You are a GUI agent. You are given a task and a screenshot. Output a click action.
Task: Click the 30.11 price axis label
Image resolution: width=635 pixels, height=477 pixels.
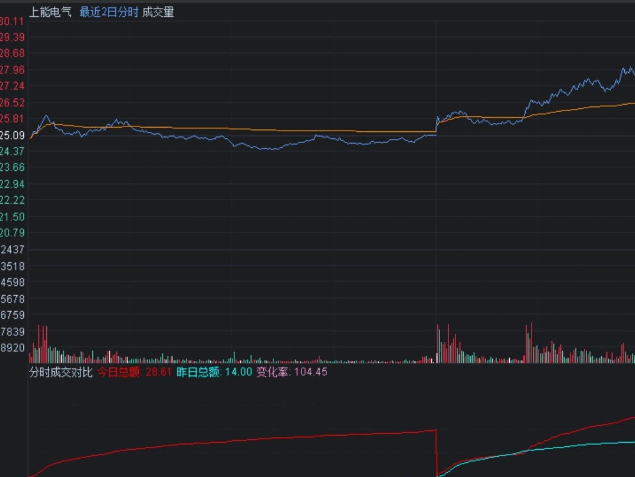click(12, 21)
